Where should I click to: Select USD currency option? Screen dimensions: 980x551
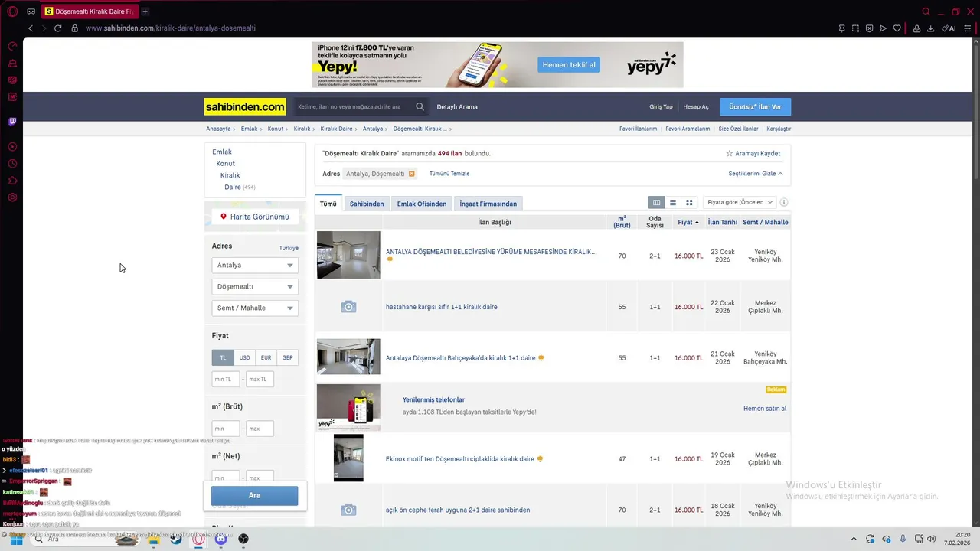(244, 357)
